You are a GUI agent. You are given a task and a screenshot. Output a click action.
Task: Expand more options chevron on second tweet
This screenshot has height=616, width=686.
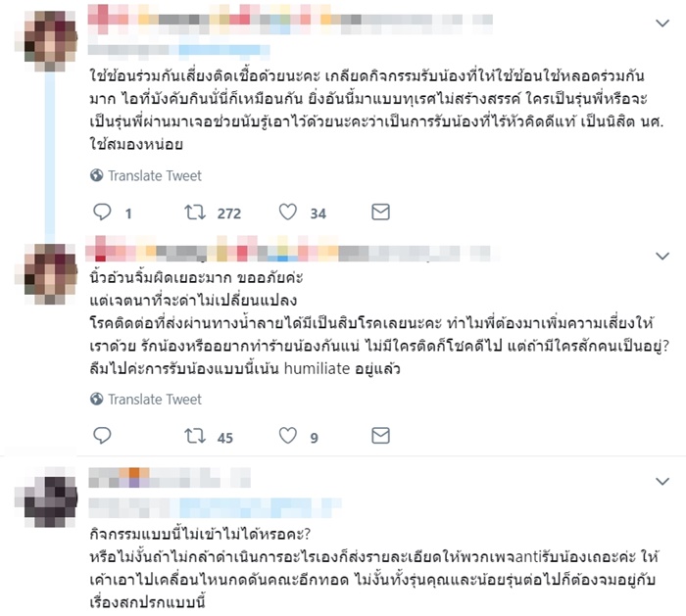coord(662,256)
